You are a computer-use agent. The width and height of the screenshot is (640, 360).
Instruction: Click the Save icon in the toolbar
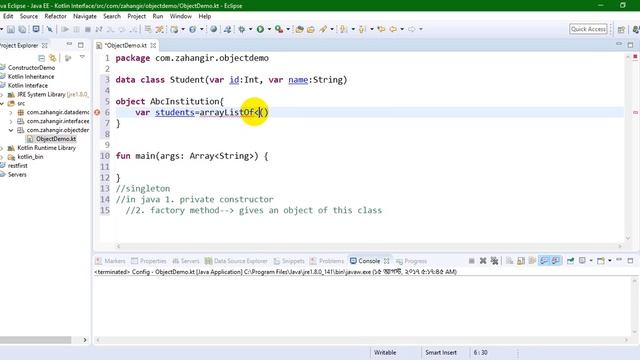pos(11,29)
